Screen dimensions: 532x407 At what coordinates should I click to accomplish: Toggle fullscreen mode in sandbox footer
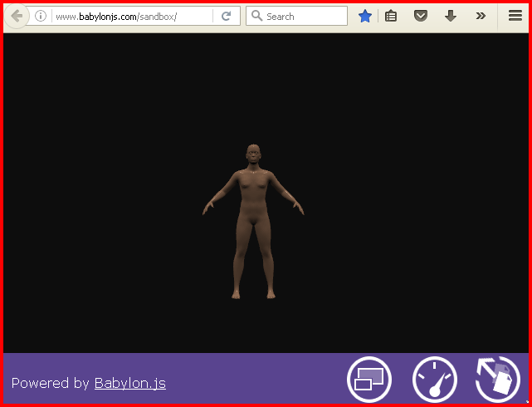369,379
